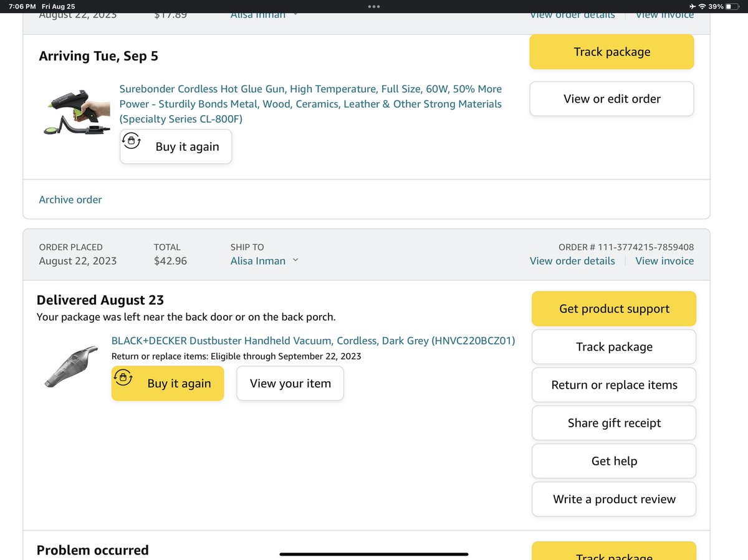Click the Dustbuster vacuum thumbnail image
The image size is (748, 560).
point(70,368)
